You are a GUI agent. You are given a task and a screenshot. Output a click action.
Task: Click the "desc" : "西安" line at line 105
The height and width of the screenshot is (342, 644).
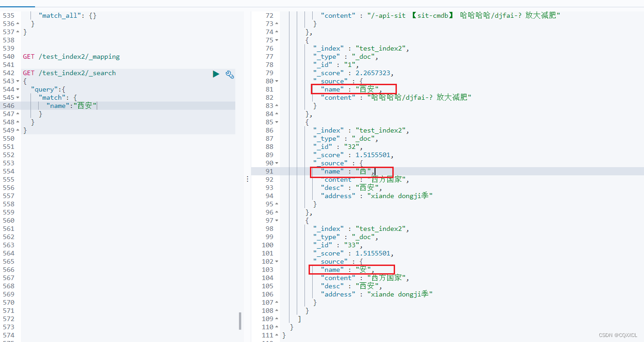[351, 286]
